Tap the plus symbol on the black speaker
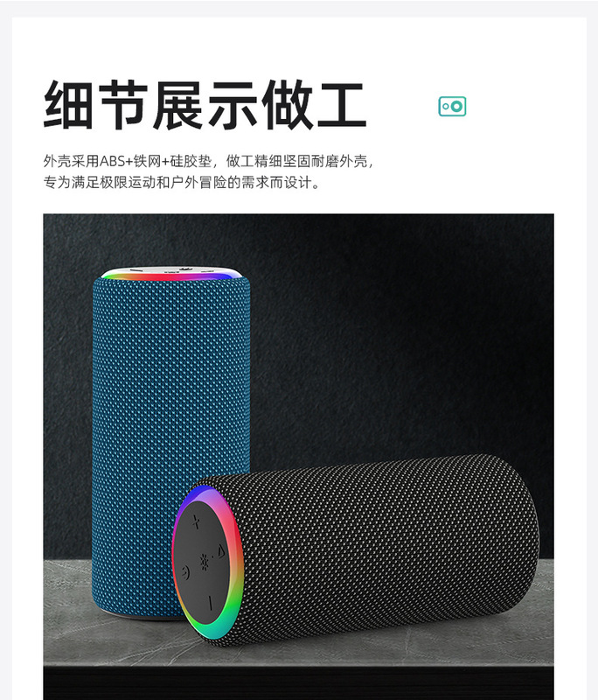The height and width of the screenshot is (700, 598). coord(196,521)
